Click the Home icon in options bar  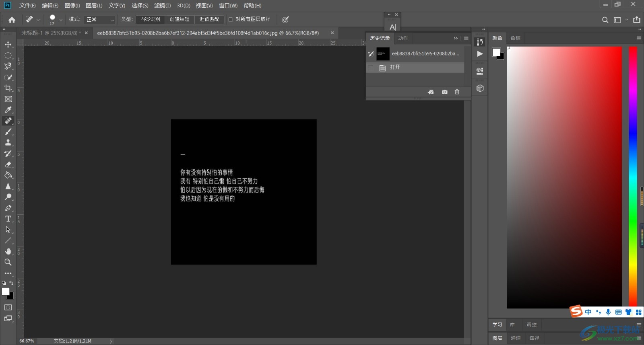pos(12,19)
